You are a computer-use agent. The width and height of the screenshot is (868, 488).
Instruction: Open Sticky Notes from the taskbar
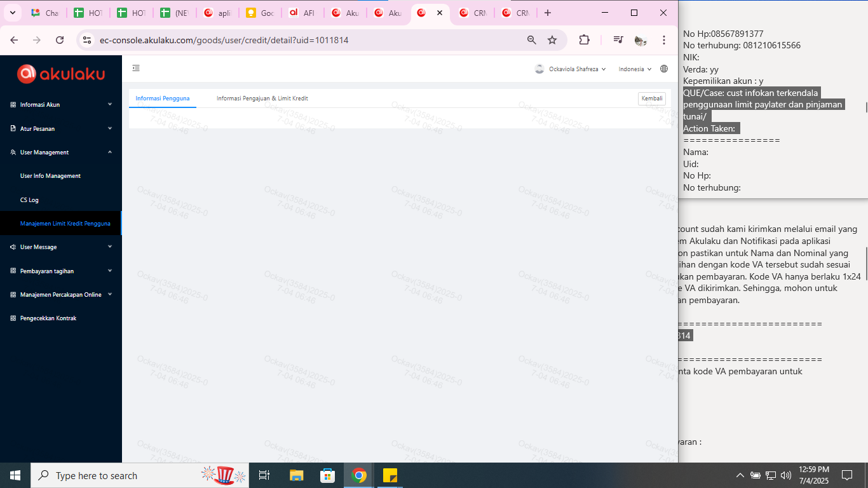pos(390,475)
